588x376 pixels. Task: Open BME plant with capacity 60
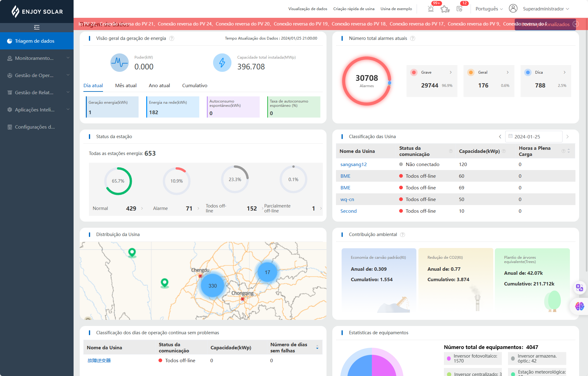345,176
